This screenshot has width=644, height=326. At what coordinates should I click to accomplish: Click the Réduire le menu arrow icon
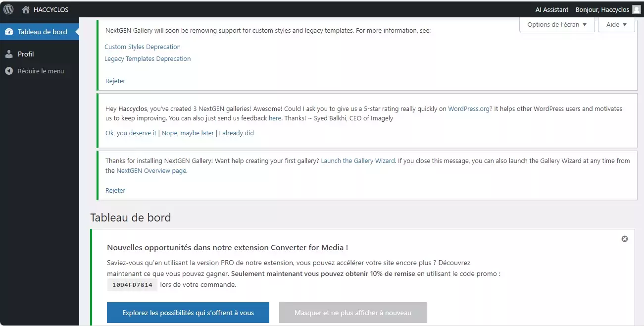pyautogui.click(x=9, y=71)
